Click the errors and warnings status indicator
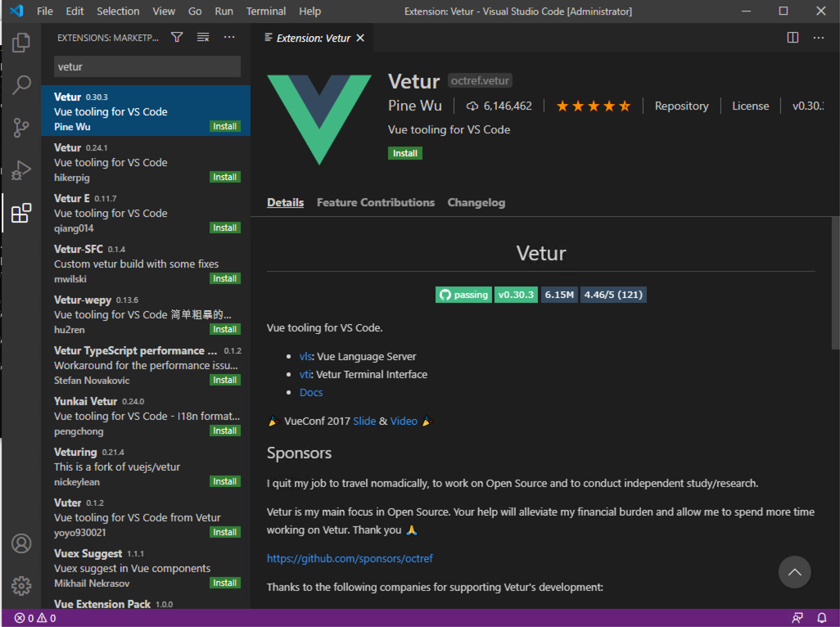 tap(35, 619)
